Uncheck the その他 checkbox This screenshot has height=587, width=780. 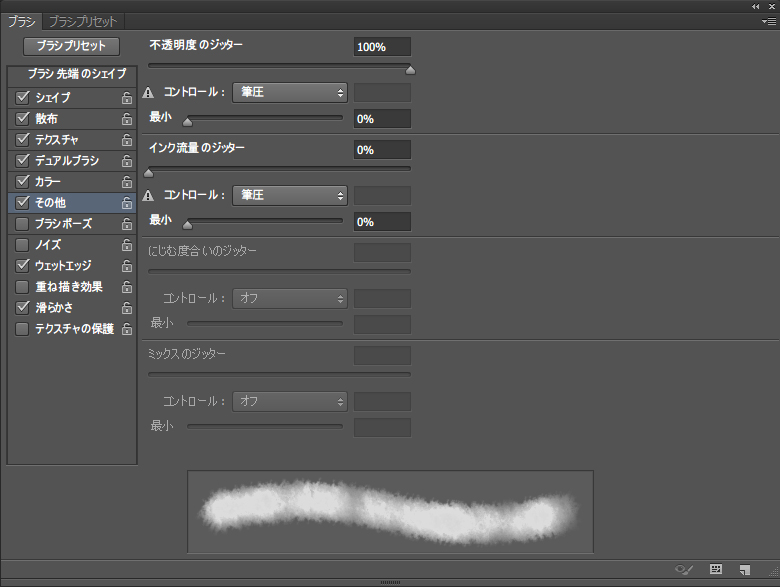[x=22, y=202]
